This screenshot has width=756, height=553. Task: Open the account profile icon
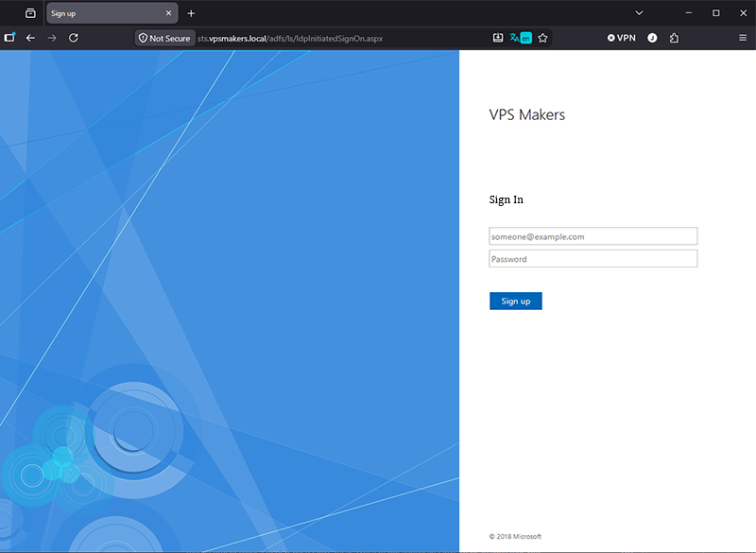pos(652,38)
